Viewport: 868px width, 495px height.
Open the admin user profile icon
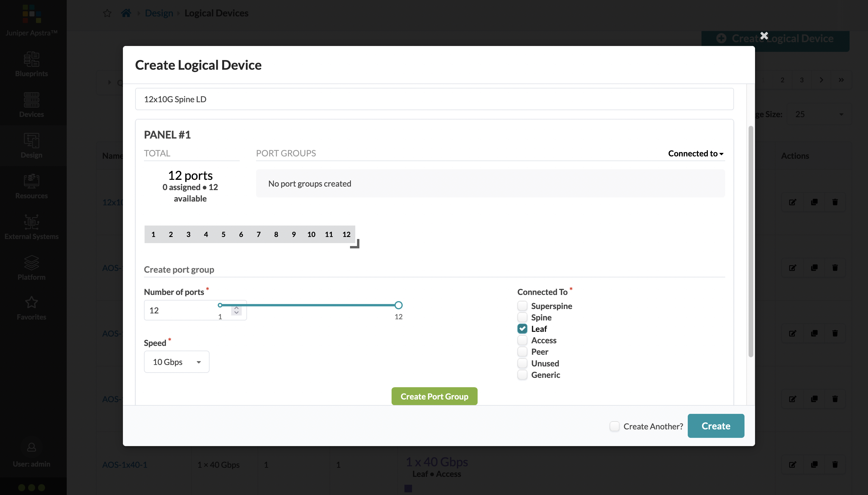pyautogui.click(x=32, y=447)
